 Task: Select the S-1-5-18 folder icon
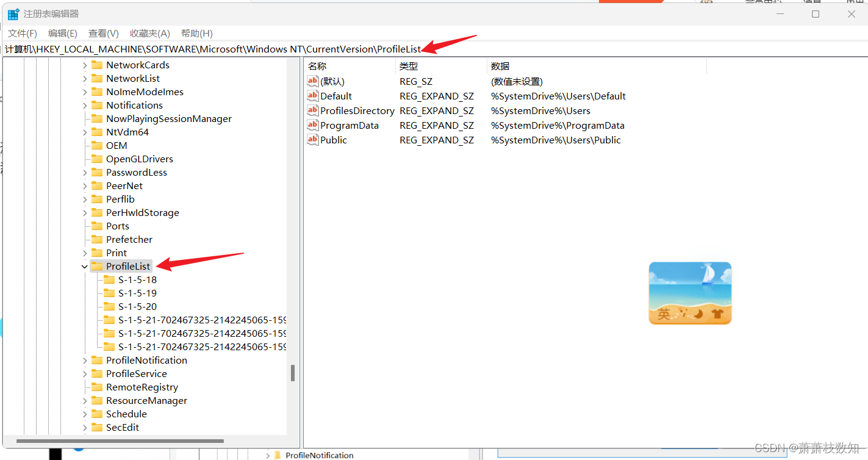click(109, 279)
